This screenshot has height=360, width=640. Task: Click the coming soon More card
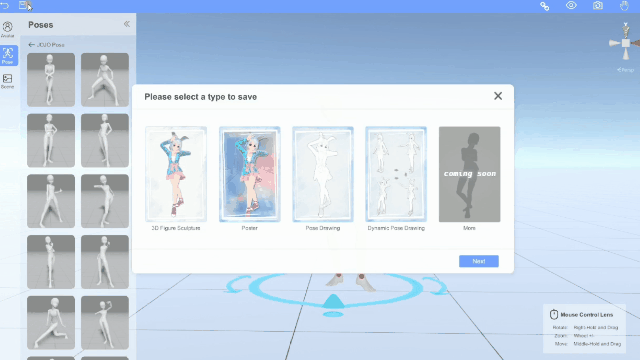coord(469,174)
